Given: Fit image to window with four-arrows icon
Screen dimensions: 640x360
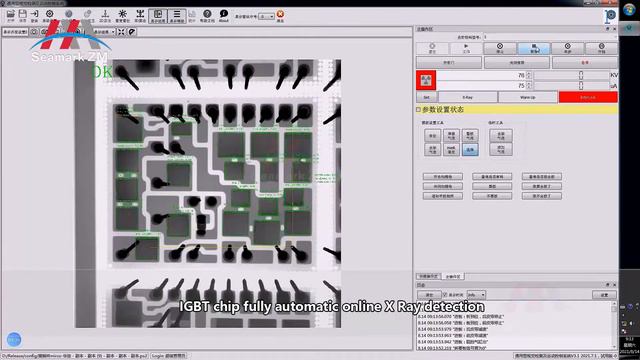Looking at the screenshot, I should click(121, 32).
